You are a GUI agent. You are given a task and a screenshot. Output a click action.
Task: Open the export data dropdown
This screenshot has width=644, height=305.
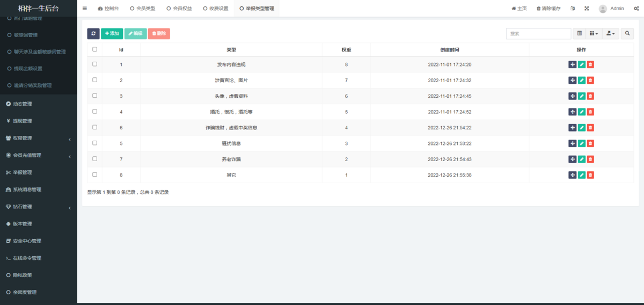tap(611, 34)
